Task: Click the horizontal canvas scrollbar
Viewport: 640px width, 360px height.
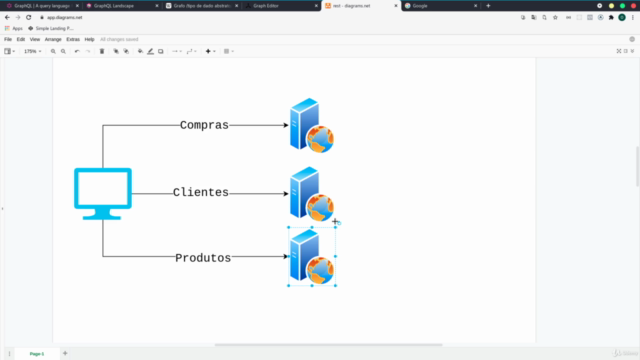Action: pyautogui.click(x=328, y=345)
